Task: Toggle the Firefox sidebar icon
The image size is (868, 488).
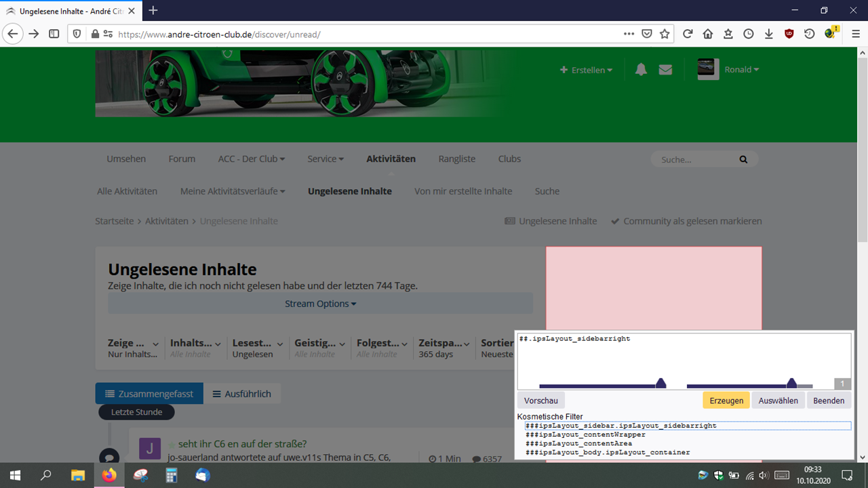Action: pyautogui.click(x=54, y=34)
